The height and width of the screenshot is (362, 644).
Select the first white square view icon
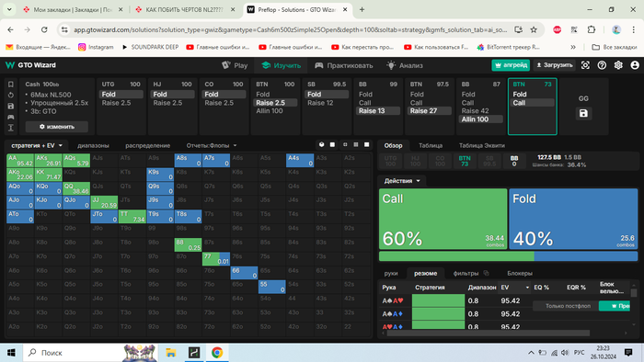332,145
